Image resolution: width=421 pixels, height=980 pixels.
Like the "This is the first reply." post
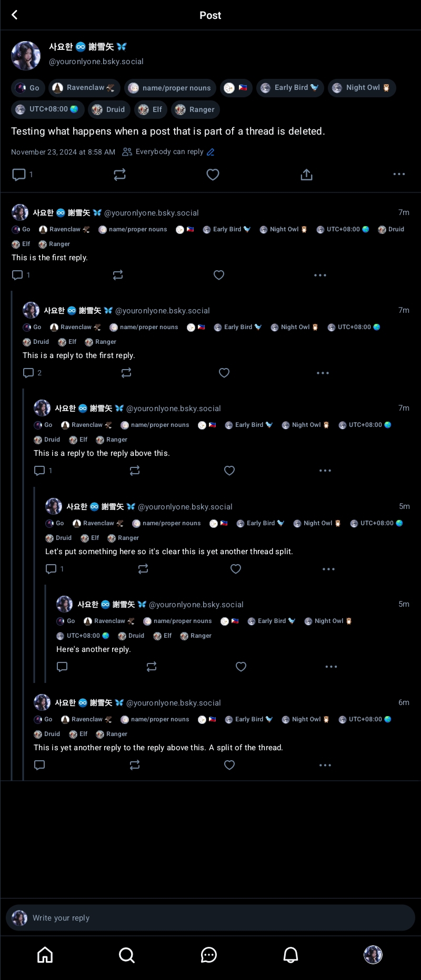pyautogui.click(x=219, y=275)
